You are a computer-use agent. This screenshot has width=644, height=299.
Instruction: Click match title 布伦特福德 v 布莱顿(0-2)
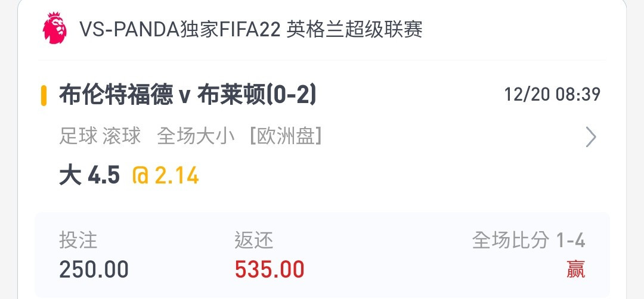[188, 95]
